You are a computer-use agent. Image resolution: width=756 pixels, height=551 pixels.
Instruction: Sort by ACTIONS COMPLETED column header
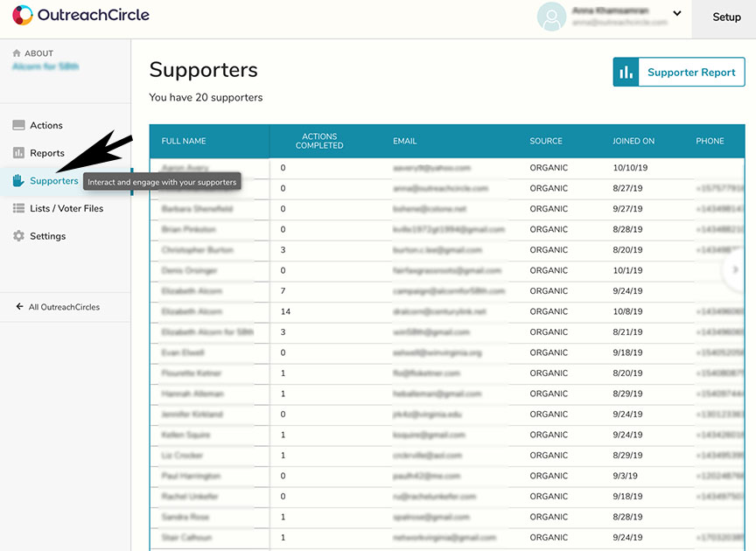[x=319, y=141]
